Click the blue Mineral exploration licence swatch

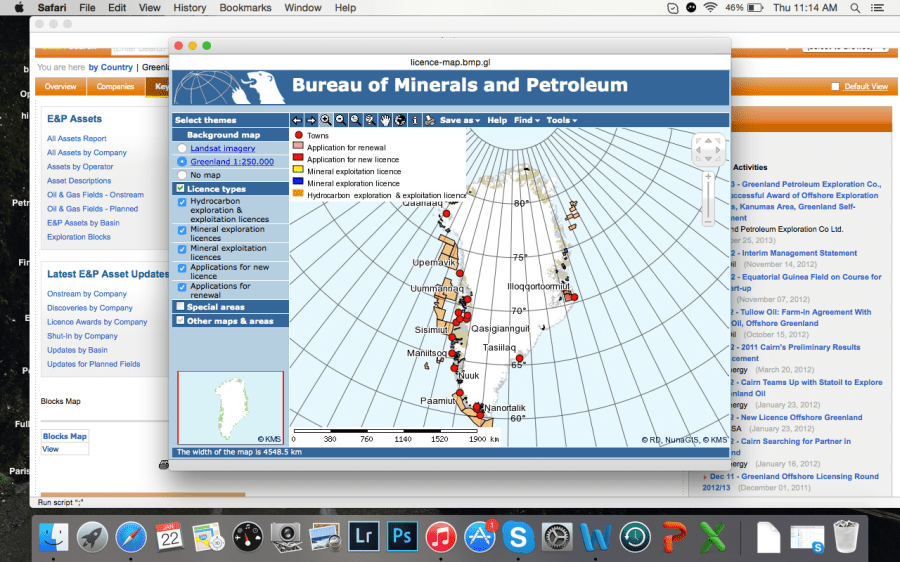pyautogui.click(x=298, y=183)
